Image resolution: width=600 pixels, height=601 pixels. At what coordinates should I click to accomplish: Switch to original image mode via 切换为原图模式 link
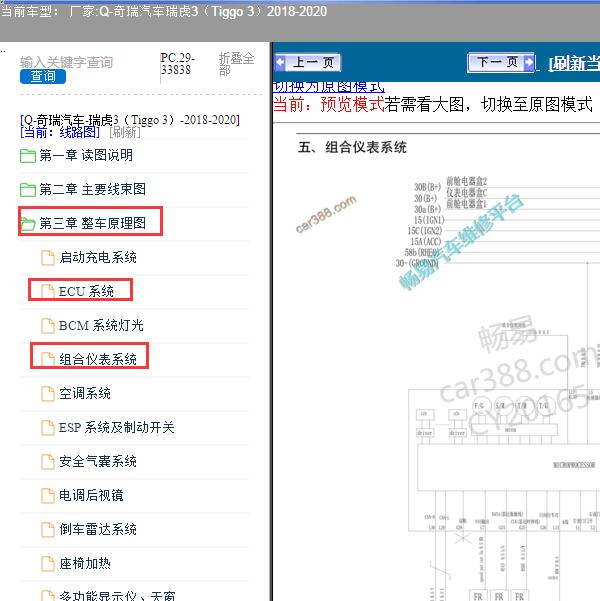[x=329, y=87]
